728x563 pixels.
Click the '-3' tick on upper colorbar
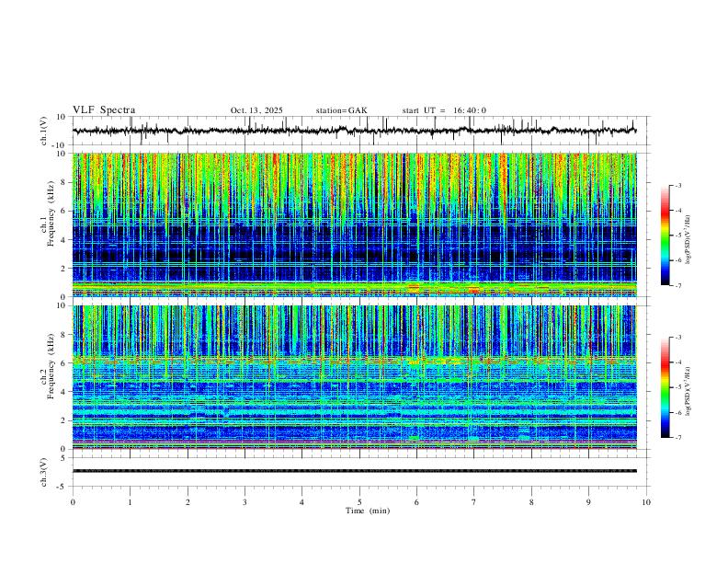678,185
